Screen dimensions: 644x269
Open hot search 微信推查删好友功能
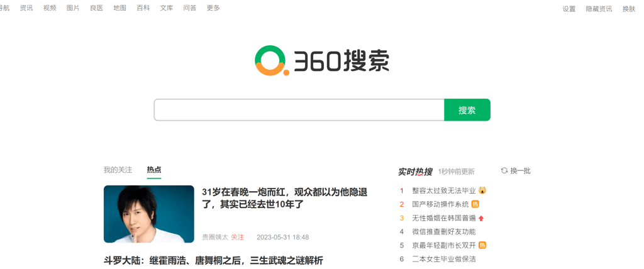(444, 232)
